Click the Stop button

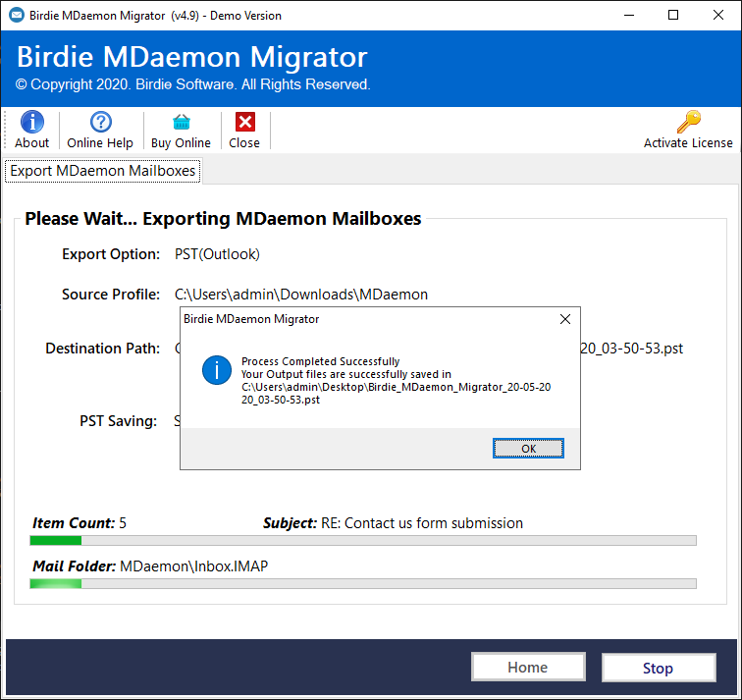click(x=659, y=668)
